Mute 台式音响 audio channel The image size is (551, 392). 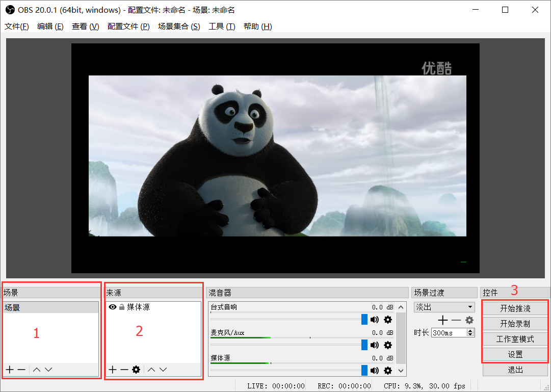[375, 320]
